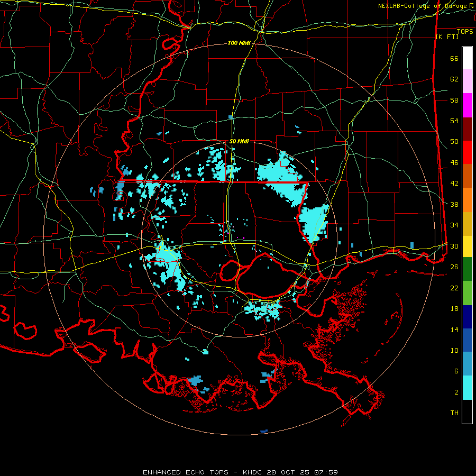This screenshot has width=476, height=476.
Task: Click the yellow 30 kft legend swatch
Action: [x=467, y=246]
